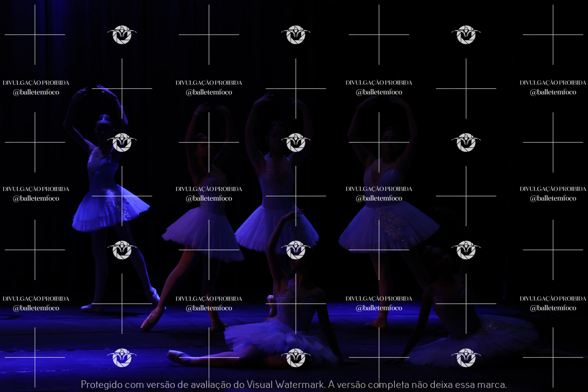The height and width of the screenshot is (392, 588).
Task: Click the top-center camera shutter logo watermark
Action: point(296,35)
